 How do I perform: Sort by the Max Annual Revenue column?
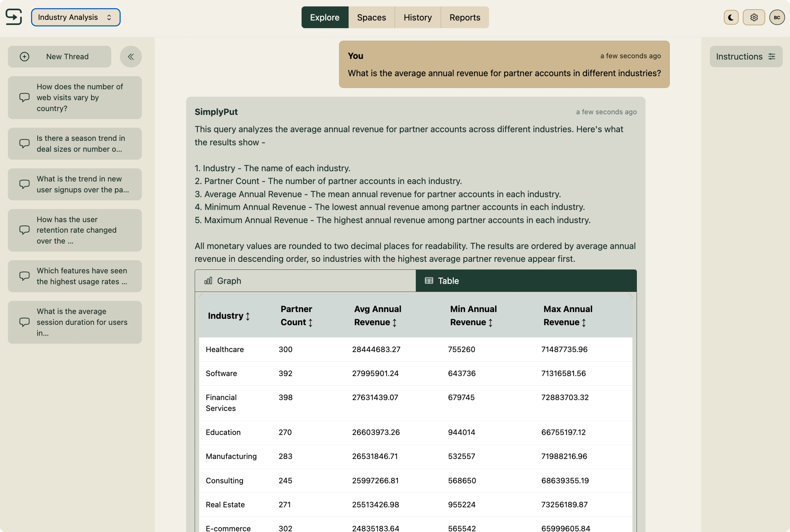(568, 316)
